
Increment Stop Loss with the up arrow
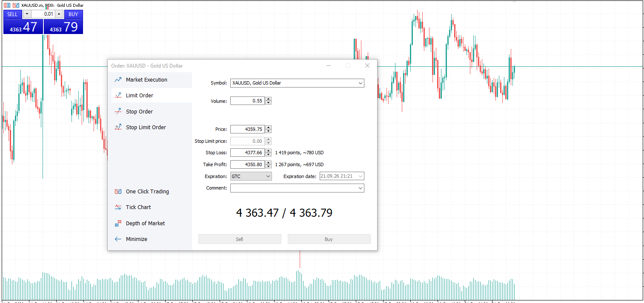coord(268,151)
